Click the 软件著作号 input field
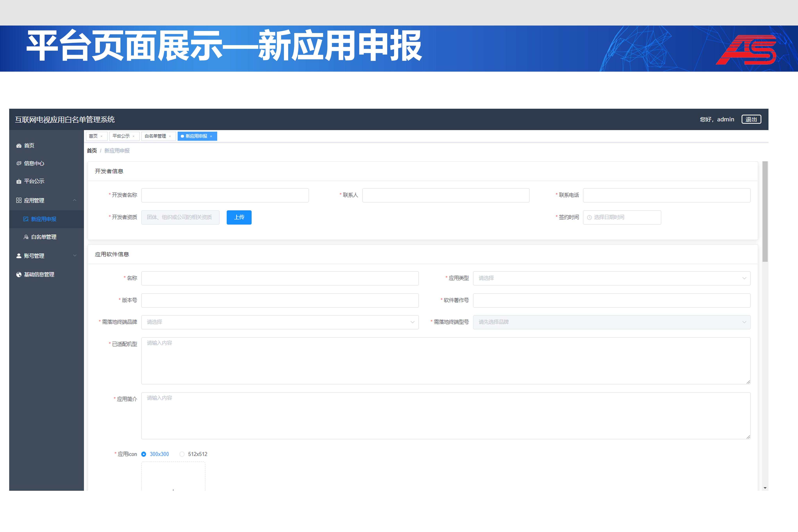 (612, 300)
